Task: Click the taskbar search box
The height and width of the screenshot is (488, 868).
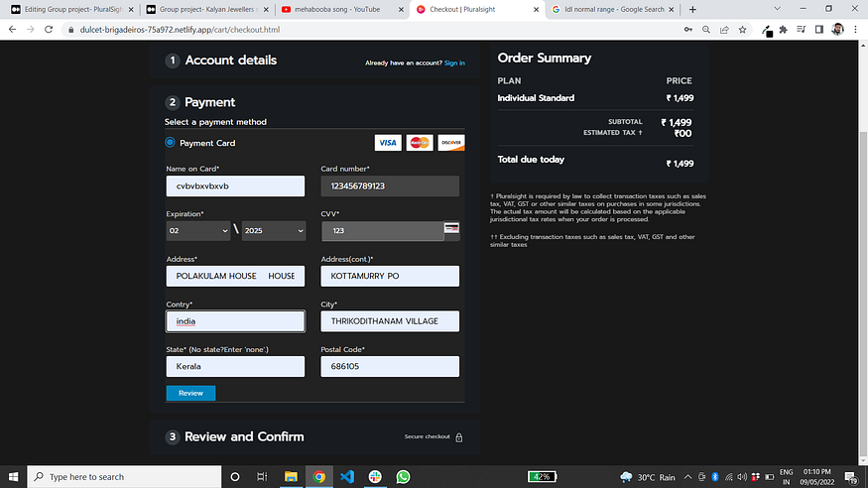Action: [x=124, y=476]
